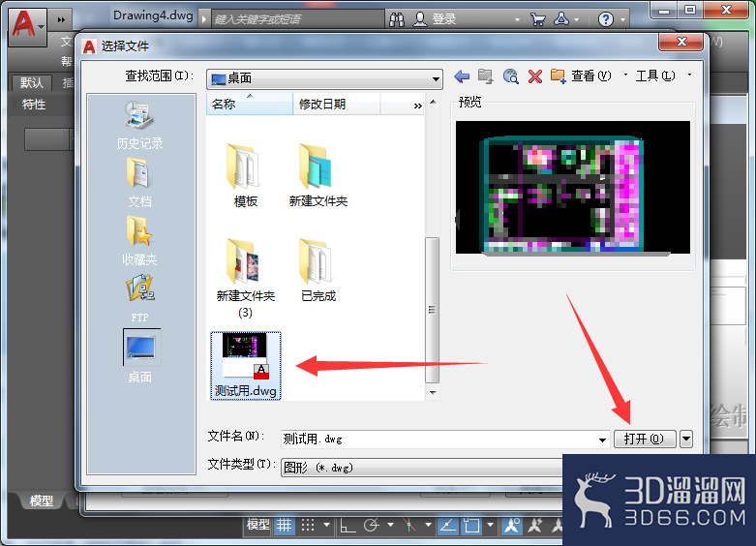Click the file list scroll up arrow
Image resolution: width=756 pixels, height=546 pixels.
[433, 102]
